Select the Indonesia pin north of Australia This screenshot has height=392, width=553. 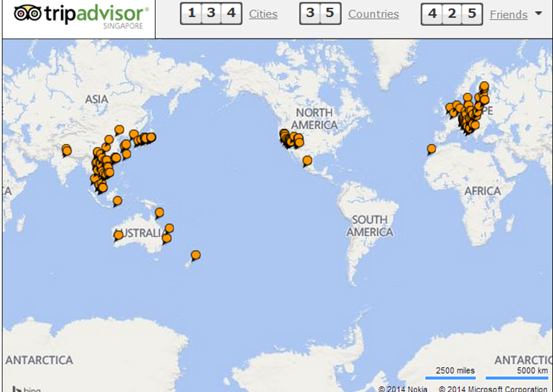click(117, 200)
